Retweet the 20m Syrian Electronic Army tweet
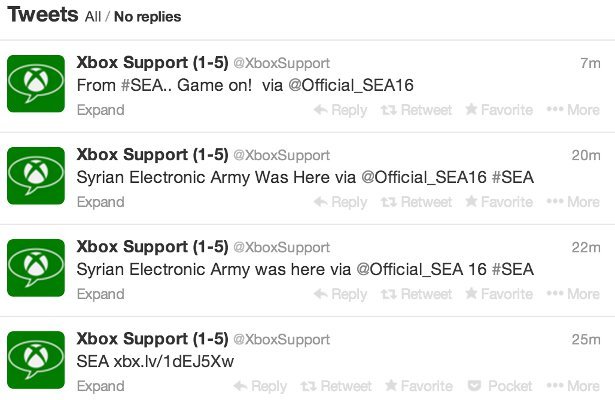 (416, 202)
